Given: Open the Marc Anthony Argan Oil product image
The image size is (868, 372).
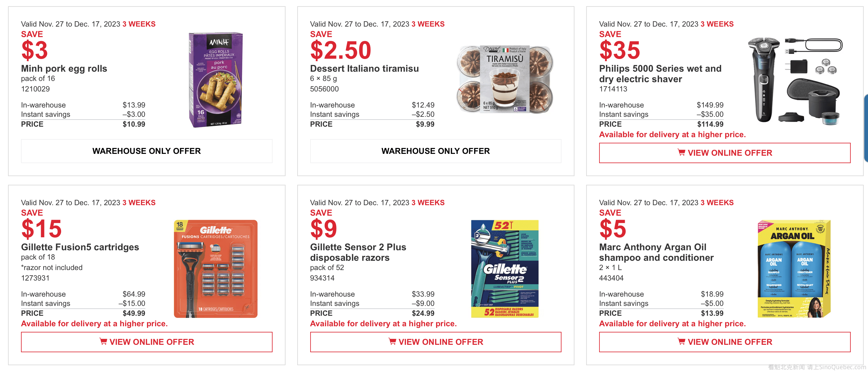Looking at the screenshot, I should (x=794, y=269).
